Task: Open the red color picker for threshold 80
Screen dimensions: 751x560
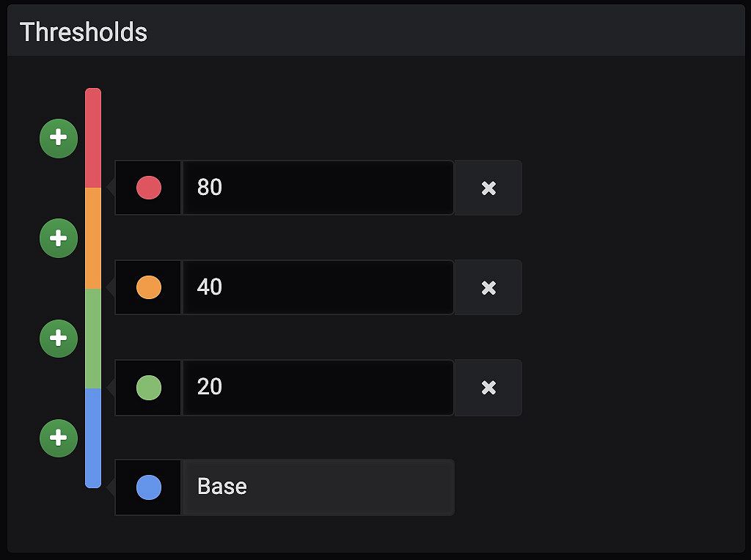Action: 147,188
